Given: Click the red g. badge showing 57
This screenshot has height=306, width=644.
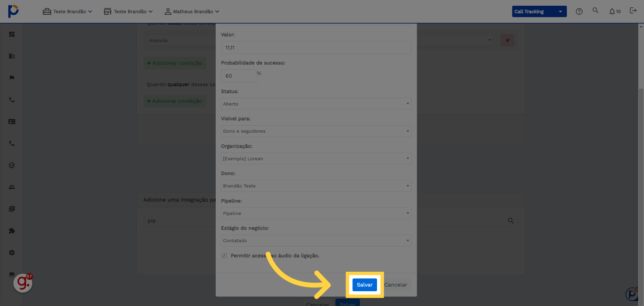Looking at the screenshot, I should tap(23, 283).
